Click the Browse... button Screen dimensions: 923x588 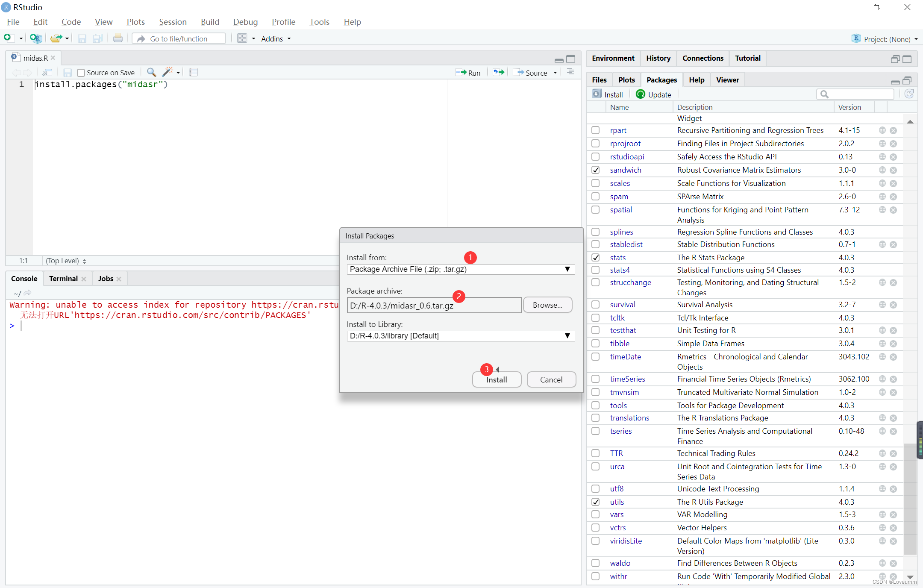point(547,305)
